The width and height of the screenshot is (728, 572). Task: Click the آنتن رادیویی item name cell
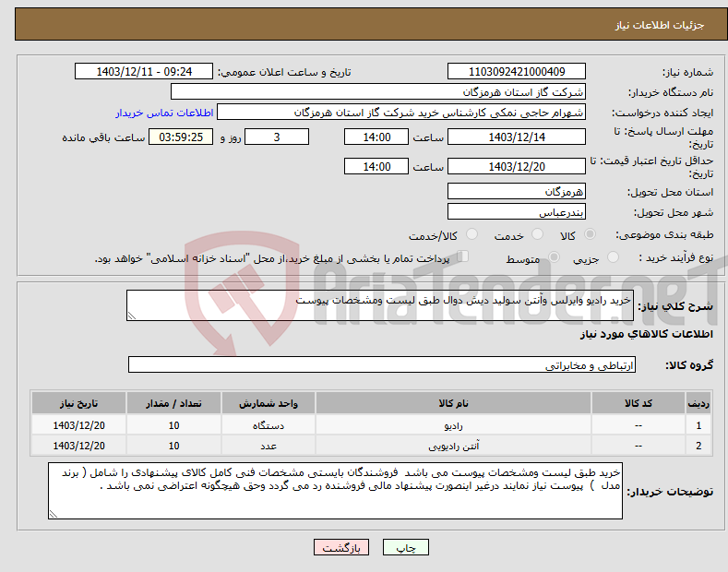[453, 446]
